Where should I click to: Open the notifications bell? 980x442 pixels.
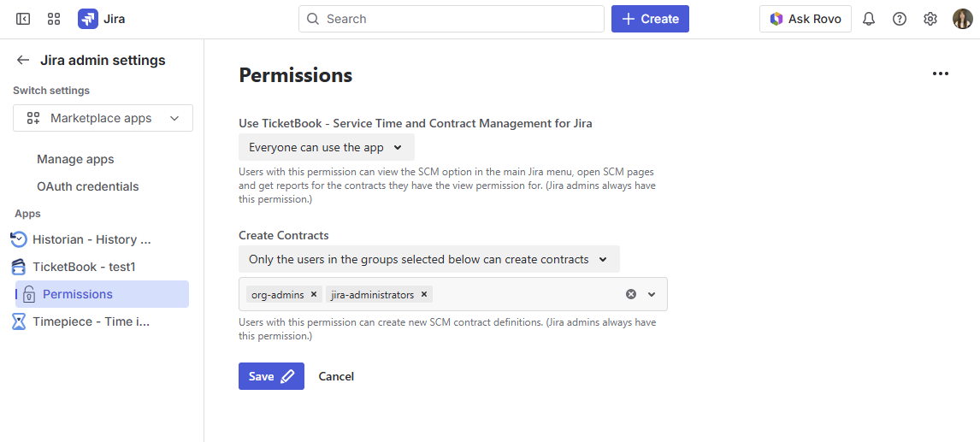click(x=869, y=19)
